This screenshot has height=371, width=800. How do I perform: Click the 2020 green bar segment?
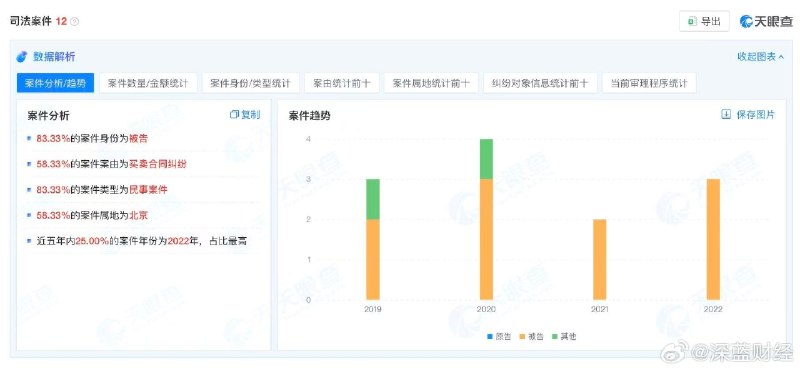tap(486, 159)
